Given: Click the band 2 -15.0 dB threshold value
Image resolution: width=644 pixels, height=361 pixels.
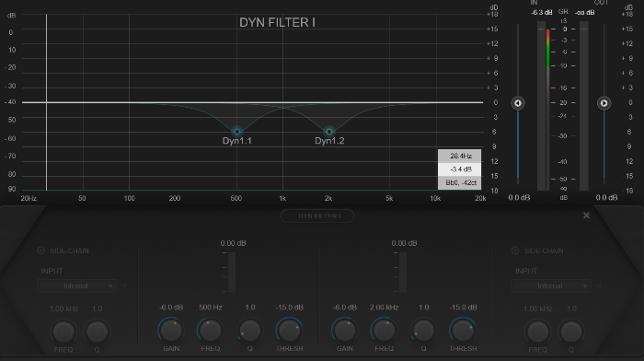Looking at the screenshot, I should (x=463, y=308).
